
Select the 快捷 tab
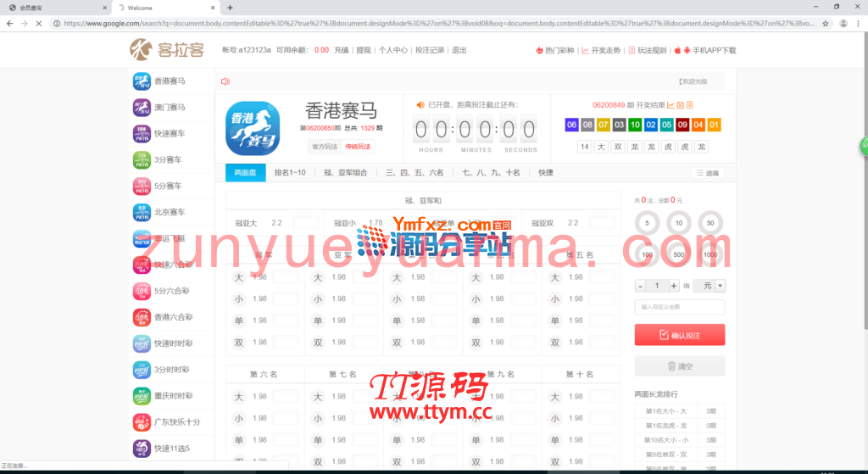(546, 173)
